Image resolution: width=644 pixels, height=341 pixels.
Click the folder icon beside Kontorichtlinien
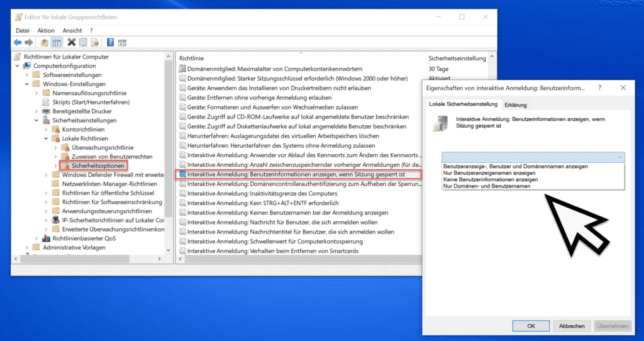[x=56, y=129]
